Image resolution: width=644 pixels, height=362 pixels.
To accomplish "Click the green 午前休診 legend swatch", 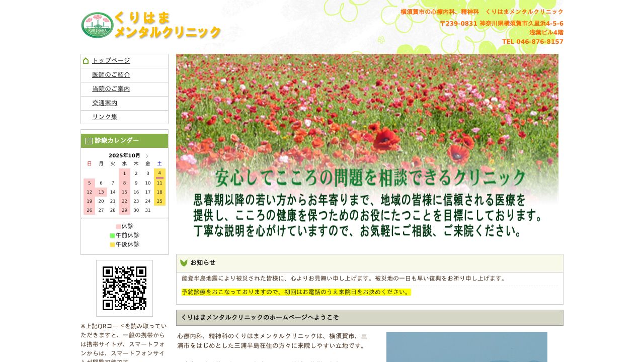I will [x=112, y=235].
